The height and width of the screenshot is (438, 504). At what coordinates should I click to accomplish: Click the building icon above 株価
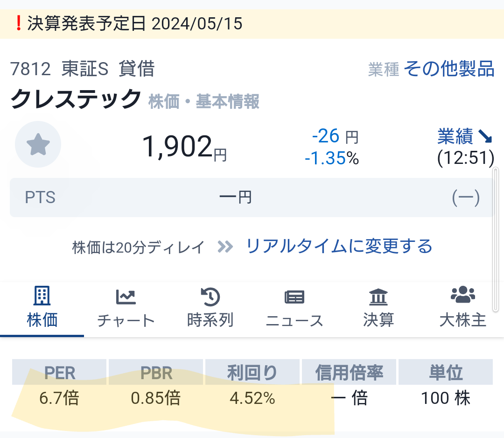[42, 296]
